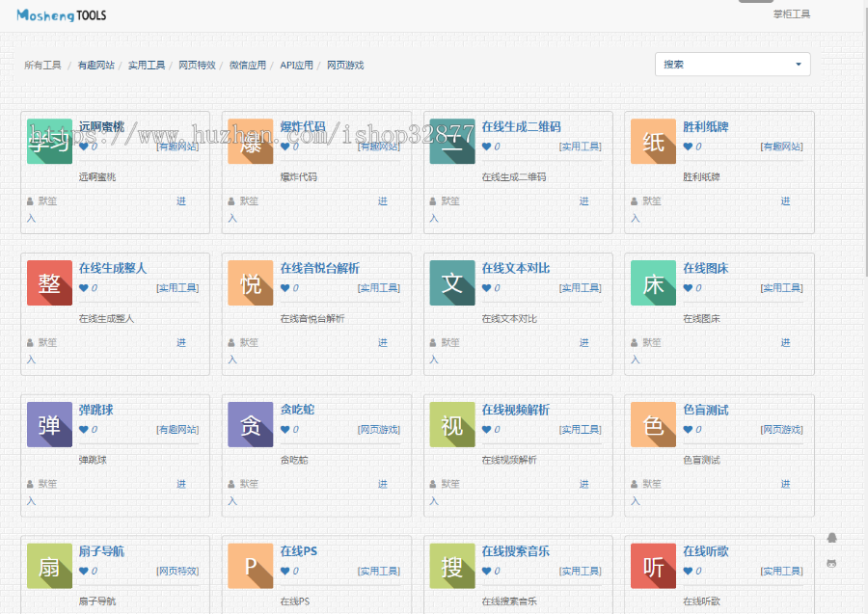Select the 微信应用 category
868x614 pixels.
(x=248, y=66)
